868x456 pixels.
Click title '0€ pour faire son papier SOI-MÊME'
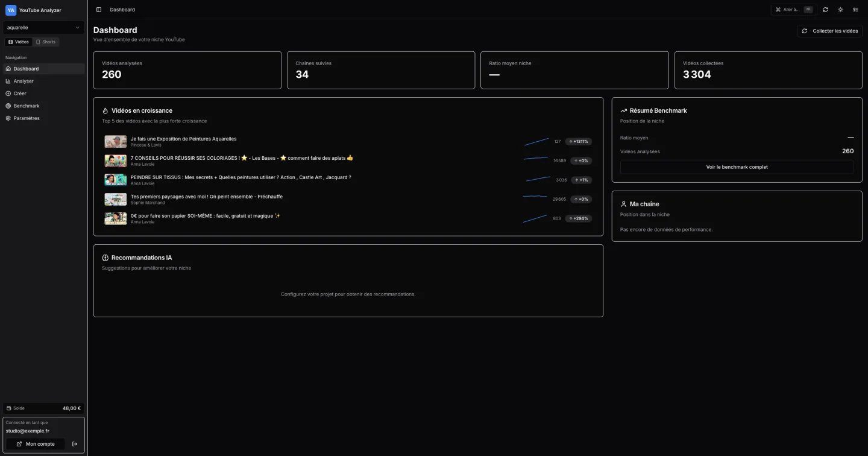pyautogui.click(x=206, y=216)
